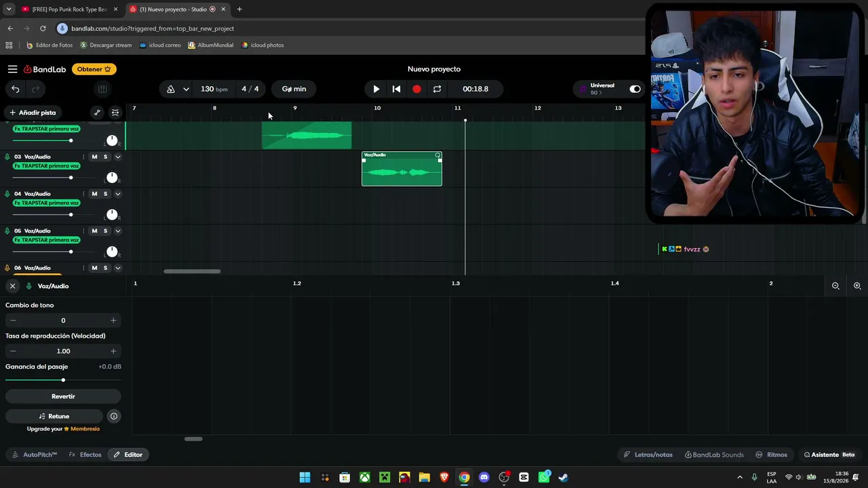Screen dimensions: 868x488
Task: Open track 05 three-dot menu
Action: click(83, 230)
